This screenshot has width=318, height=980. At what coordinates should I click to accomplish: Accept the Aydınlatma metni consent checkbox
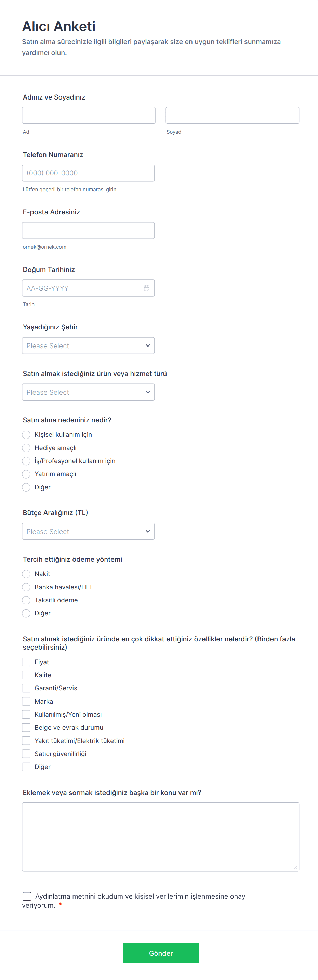point(27,896)
